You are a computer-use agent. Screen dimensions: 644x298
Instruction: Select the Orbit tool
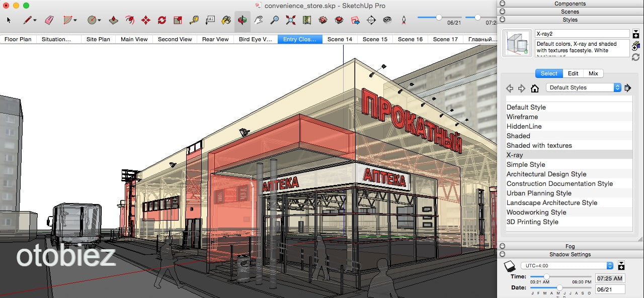[243, 20]
